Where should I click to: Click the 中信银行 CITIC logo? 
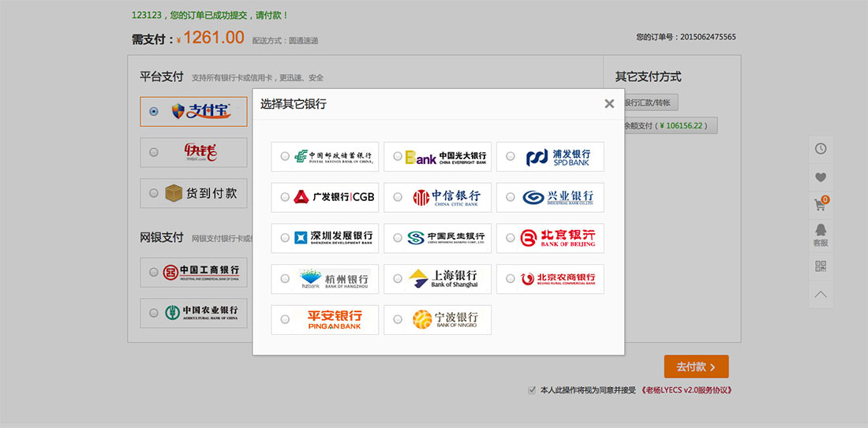pyautogui.click(x=446, y=197)
